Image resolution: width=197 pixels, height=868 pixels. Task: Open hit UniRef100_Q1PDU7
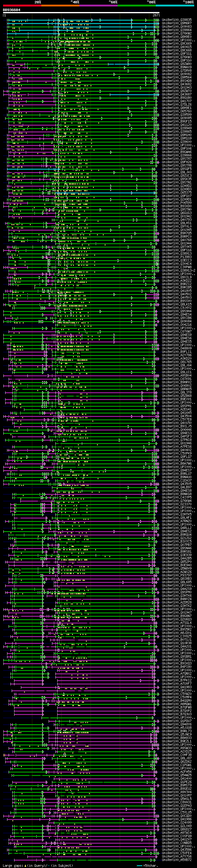point(177,721)
